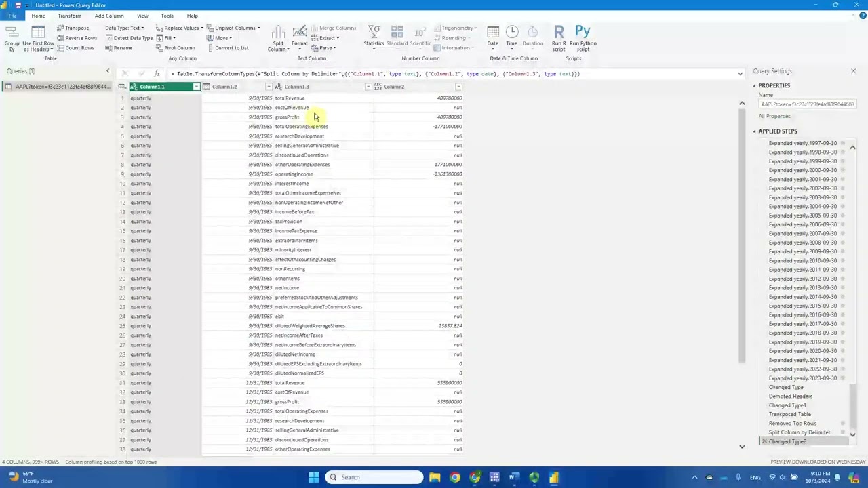Click Convert to List

[x=227, y=48]
